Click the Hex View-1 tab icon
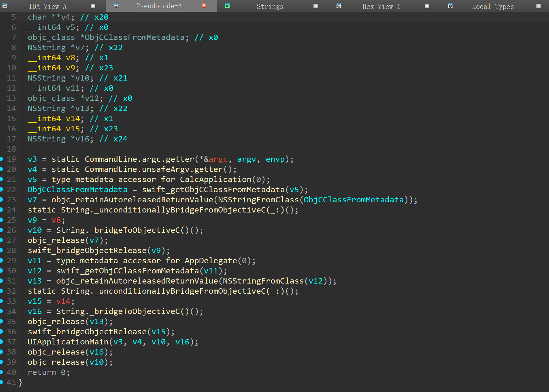This screenshot has height=392, width=549. (x=339, y=6)
